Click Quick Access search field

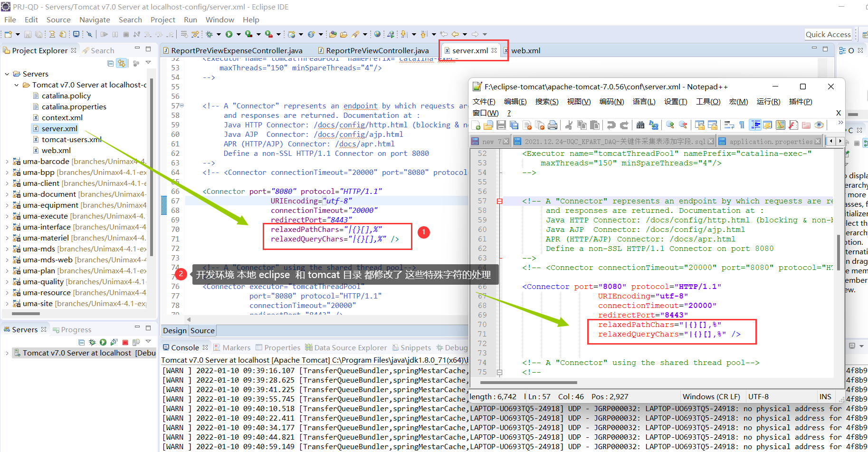pyautogui.click(x=828, y=34)
